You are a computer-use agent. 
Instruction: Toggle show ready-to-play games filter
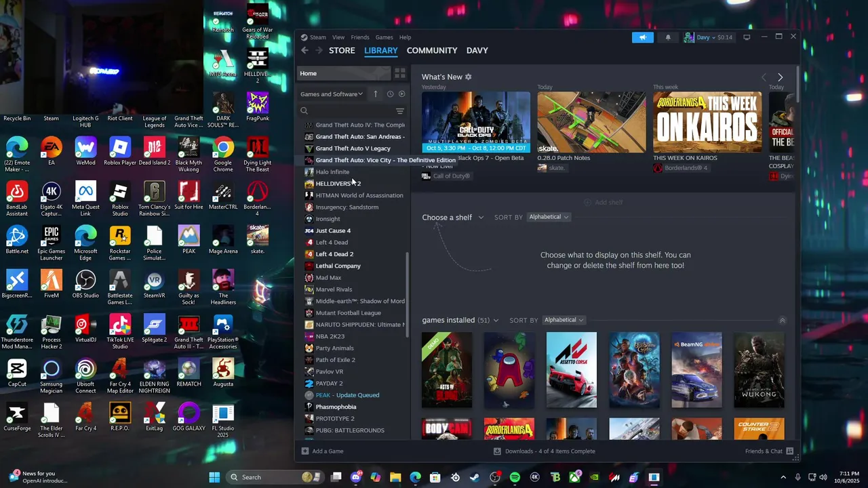[x=401, y=94]
